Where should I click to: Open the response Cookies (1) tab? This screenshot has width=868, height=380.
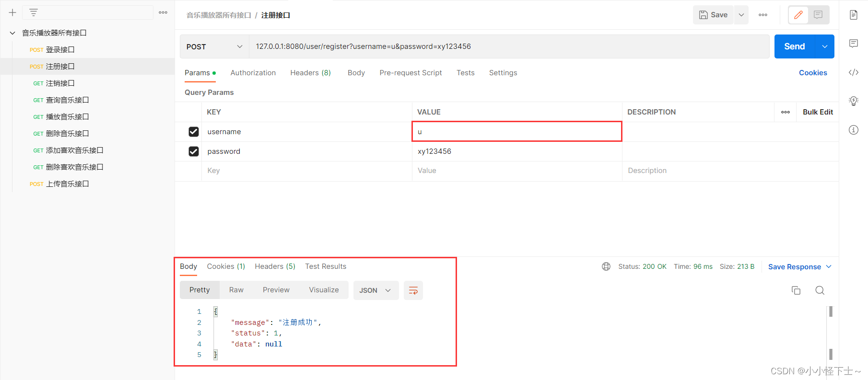pos(226,266)
